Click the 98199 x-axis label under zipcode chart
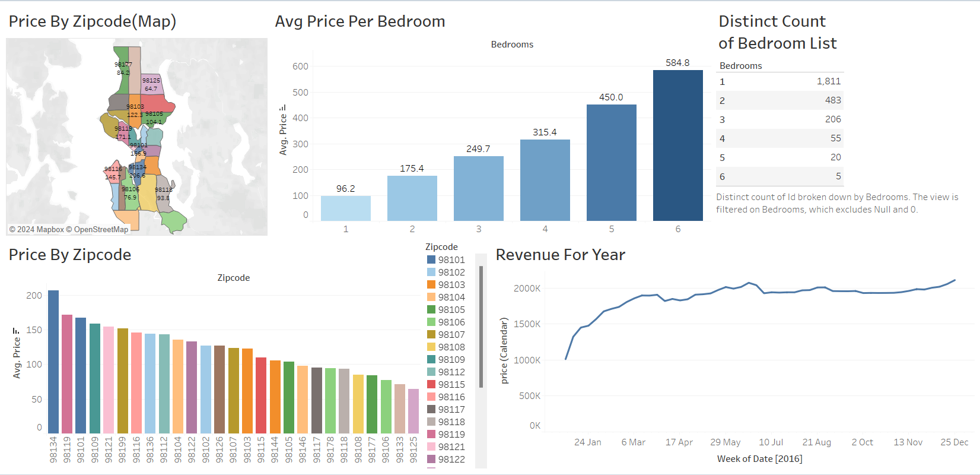980x475 pixels. pos(122,449)
